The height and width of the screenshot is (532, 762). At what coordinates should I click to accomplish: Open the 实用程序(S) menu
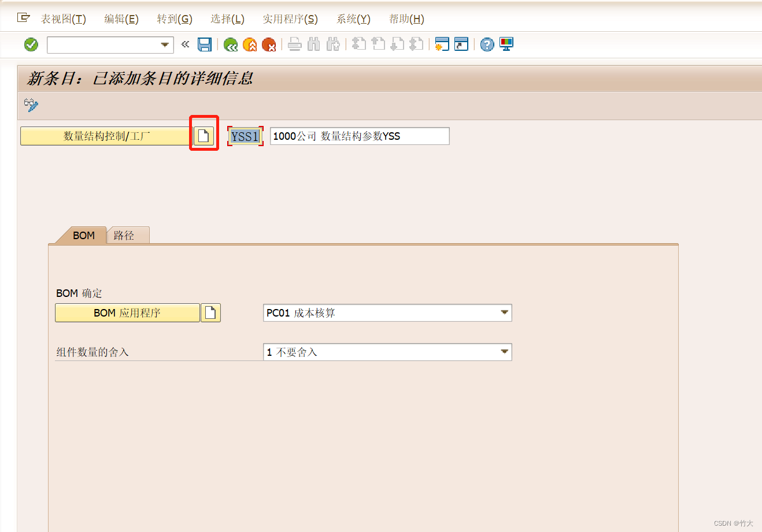pos(290,19)
